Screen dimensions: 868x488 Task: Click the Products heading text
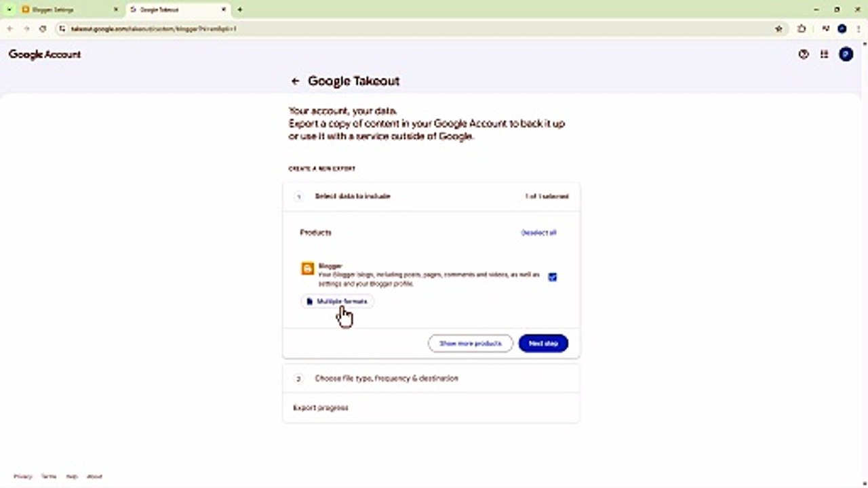coord(315,232)
